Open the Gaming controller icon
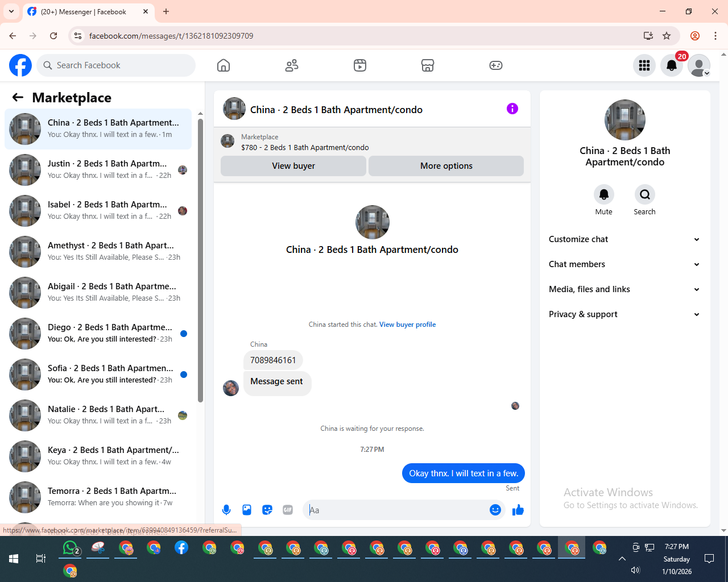The height and width of the screenshot is (582, 728). click(496, 65)
